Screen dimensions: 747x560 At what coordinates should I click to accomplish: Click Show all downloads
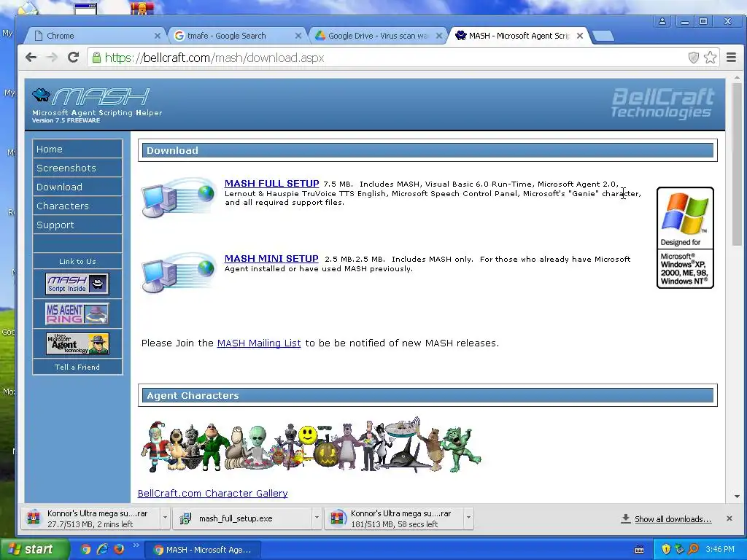[673, 519]
